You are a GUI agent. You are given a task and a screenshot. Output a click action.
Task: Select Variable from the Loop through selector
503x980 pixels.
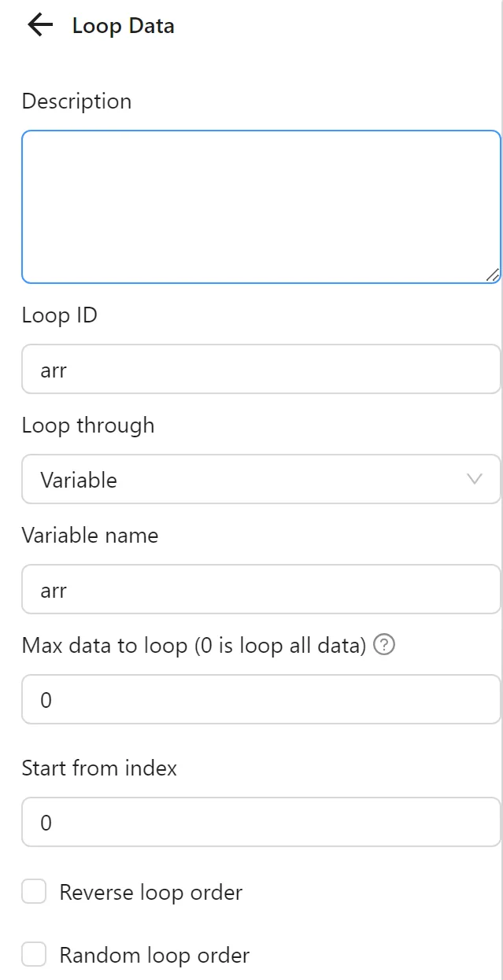coord(260,479)
